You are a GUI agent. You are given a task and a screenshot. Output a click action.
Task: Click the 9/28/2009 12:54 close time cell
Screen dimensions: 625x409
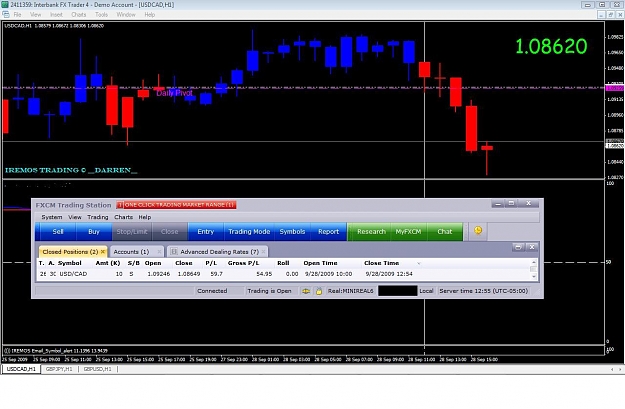389,274
